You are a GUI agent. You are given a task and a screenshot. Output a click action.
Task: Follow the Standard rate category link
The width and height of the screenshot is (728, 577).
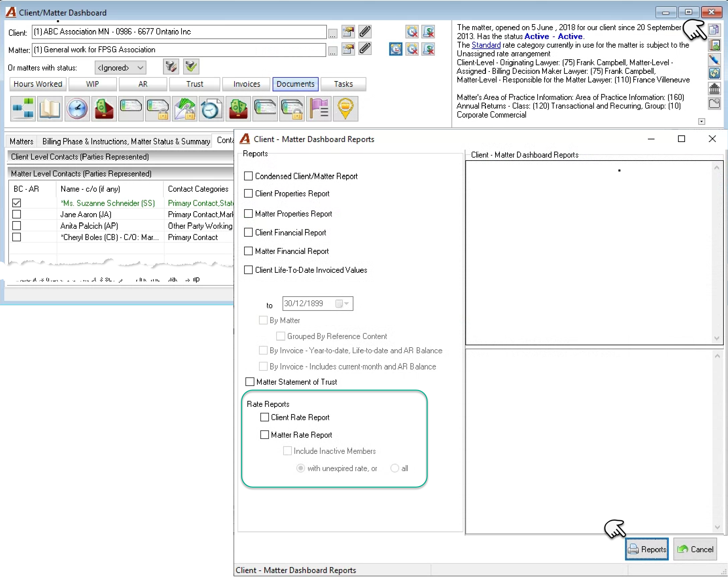point(486,45)
